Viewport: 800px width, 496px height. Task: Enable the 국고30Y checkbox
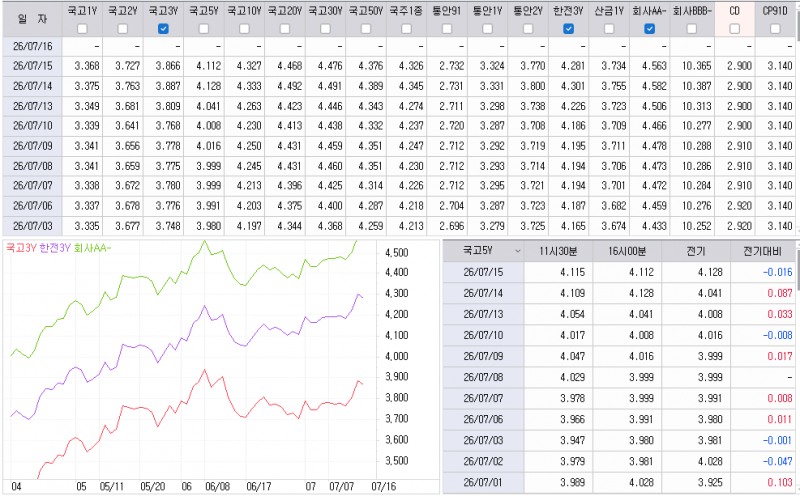tap(326, 29)
